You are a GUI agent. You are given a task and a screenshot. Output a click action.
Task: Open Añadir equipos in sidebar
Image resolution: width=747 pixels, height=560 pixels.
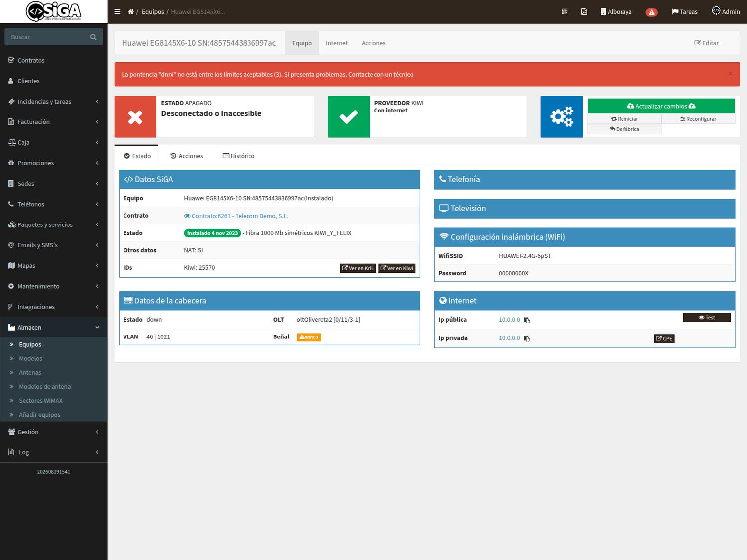tap(39, 414)
